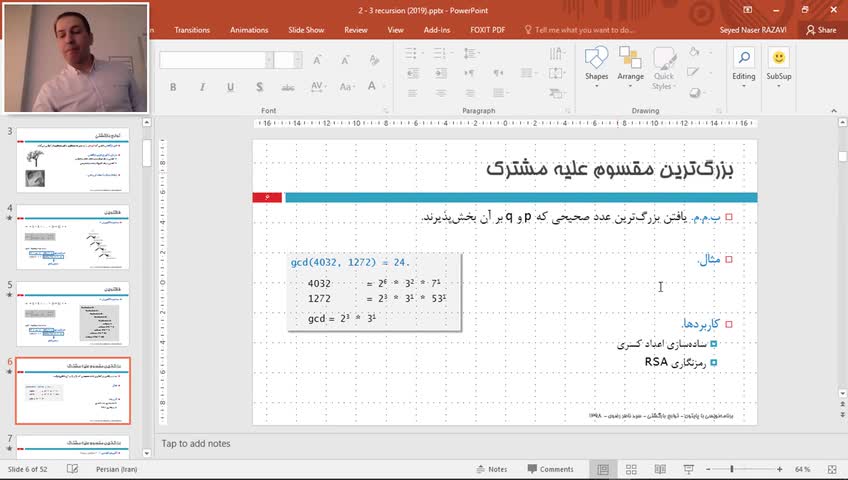Open line spacing menu

coord(471,53)
